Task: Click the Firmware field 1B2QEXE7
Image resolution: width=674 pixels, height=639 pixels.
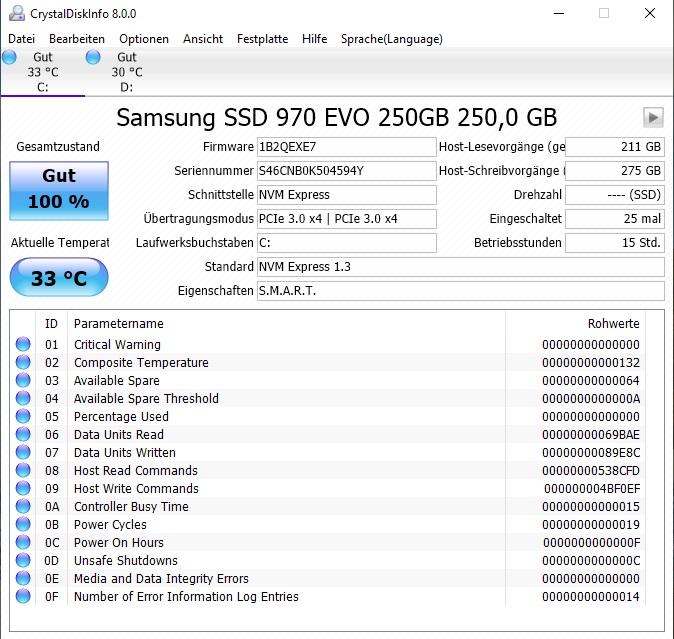Action: point(346,147)
